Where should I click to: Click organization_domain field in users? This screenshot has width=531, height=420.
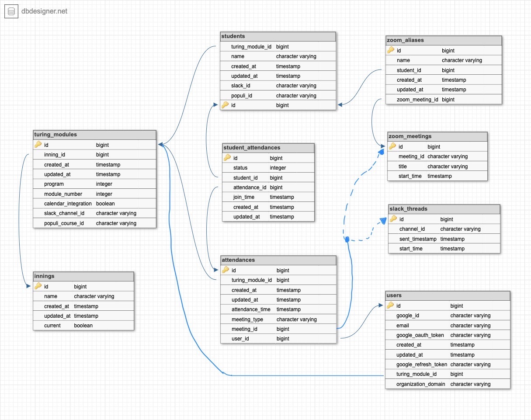pyautogui.click(x=448, y=384)
